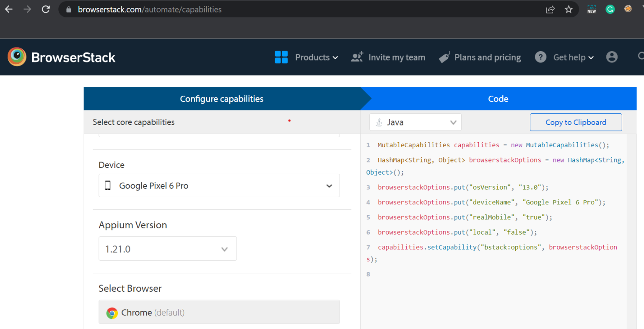This screenshot has width=644, height=329.
Task: Open the Appium Version 1.21.0 dropdown
Action: [x=167, y=249]
